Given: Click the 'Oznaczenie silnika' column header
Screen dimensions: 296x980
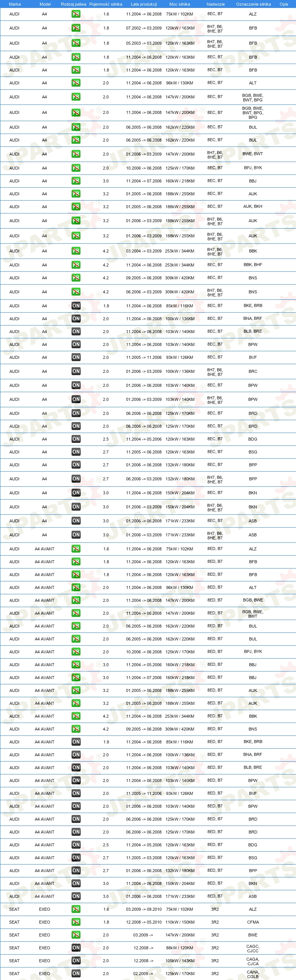Looking at the screenshot, I should click(x=253, y=4).
